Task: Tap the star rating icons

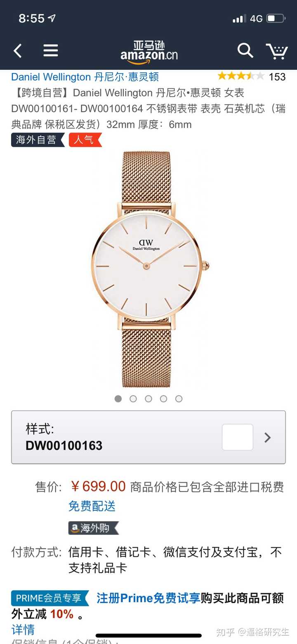Action: [241, 76]
